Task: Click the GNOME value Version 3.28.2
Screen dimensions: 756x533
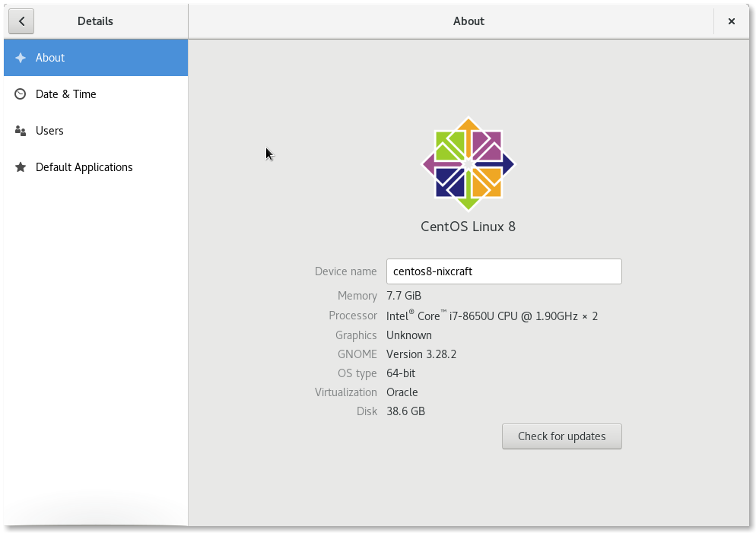Action: (421, 354)
